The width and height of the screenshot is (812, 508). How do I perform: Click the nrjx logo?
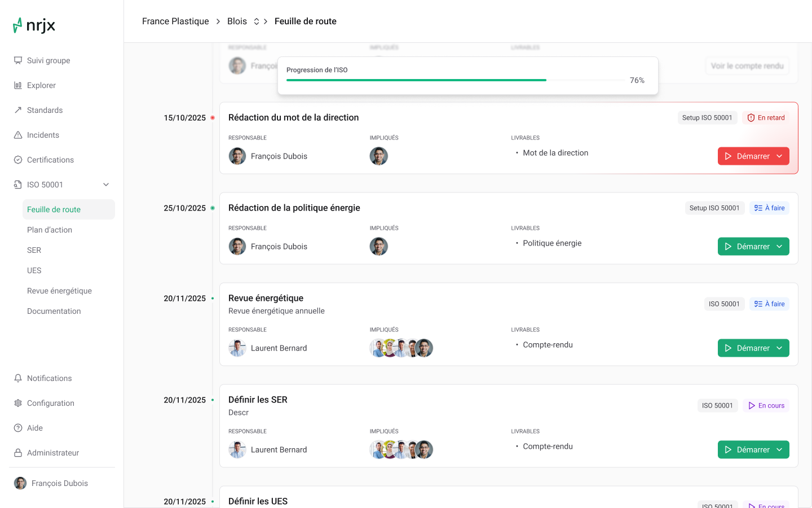pos(34,25)
